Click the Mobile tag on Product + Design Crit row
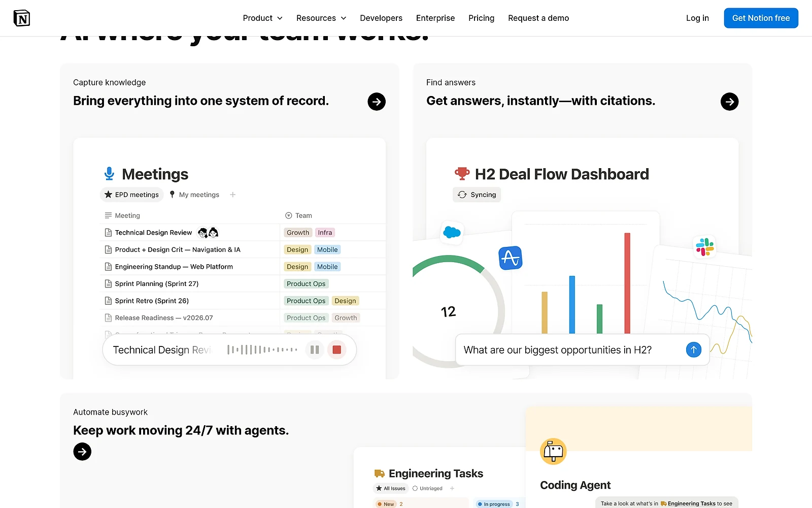This screenshot has height=508, width=812. point(327,250)
